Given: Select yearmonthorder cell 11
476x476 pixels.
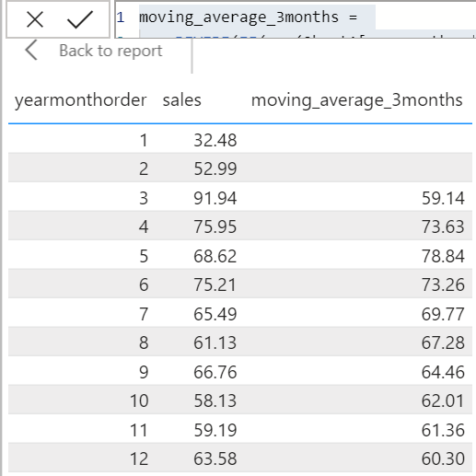Looking at the screenshot, I should [x=139, y=430].
